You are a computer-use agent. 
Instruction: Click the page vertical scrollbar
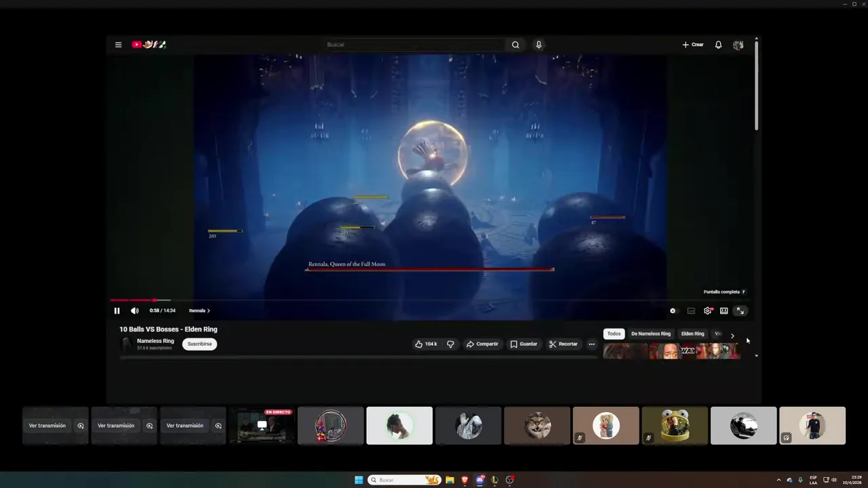[x=756, y=85]
